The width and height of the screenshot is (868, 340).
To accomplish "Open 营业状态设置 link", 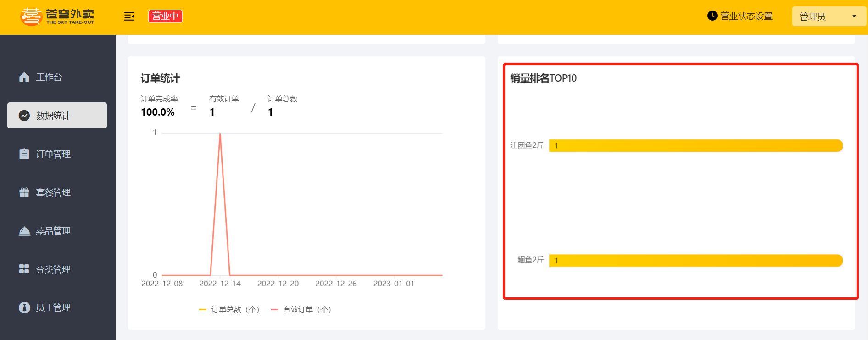I will tap(746, 17).
